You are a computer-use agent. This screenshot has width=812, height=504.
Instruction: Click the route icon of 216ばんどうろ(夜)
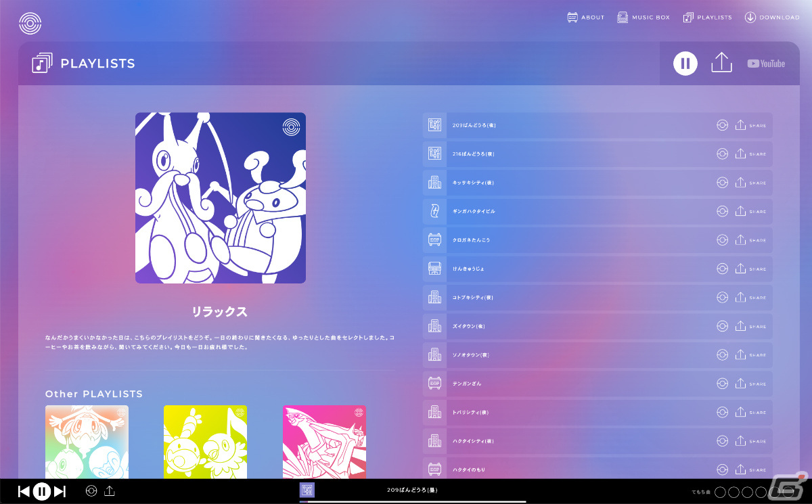(x=434, y=154)
